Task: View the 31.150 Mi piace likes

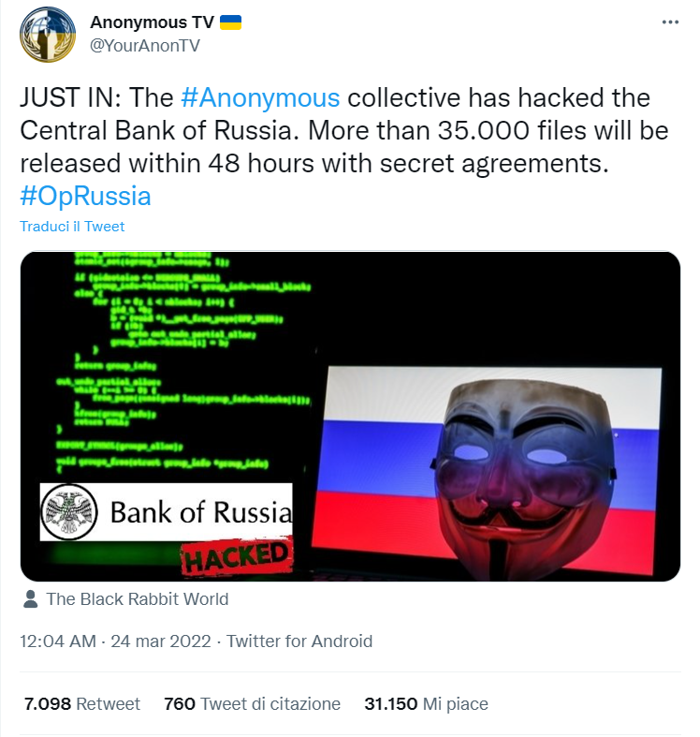Action: click(x=429, y=704)
